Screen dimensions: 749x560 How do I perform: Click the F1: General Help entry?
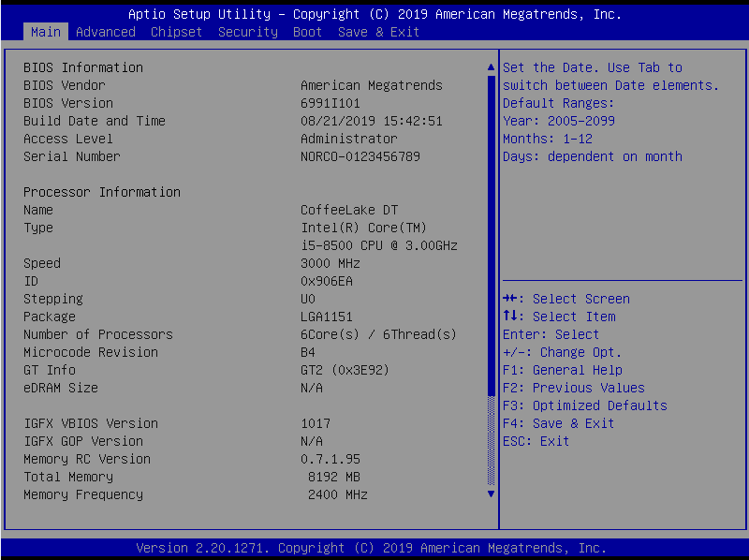pyautogui.click(x=562, y=370)
